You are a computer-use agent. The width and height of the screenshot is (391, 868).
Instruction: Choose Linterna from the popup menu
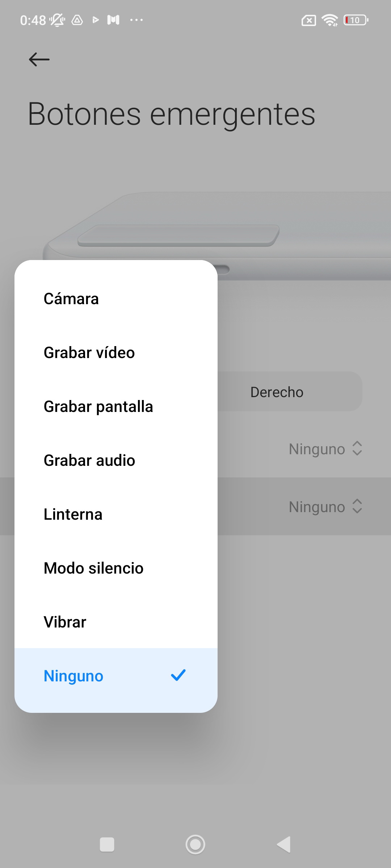click(x=116, y=514)
